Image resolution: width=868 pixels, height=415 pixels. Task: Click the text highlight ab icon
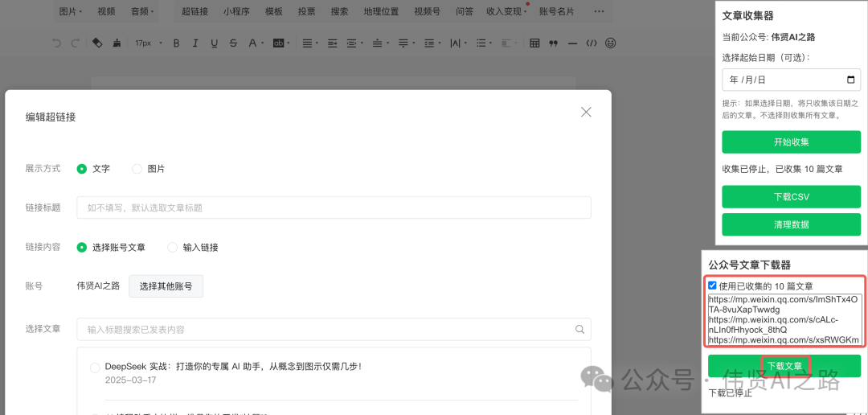(278, 43)
